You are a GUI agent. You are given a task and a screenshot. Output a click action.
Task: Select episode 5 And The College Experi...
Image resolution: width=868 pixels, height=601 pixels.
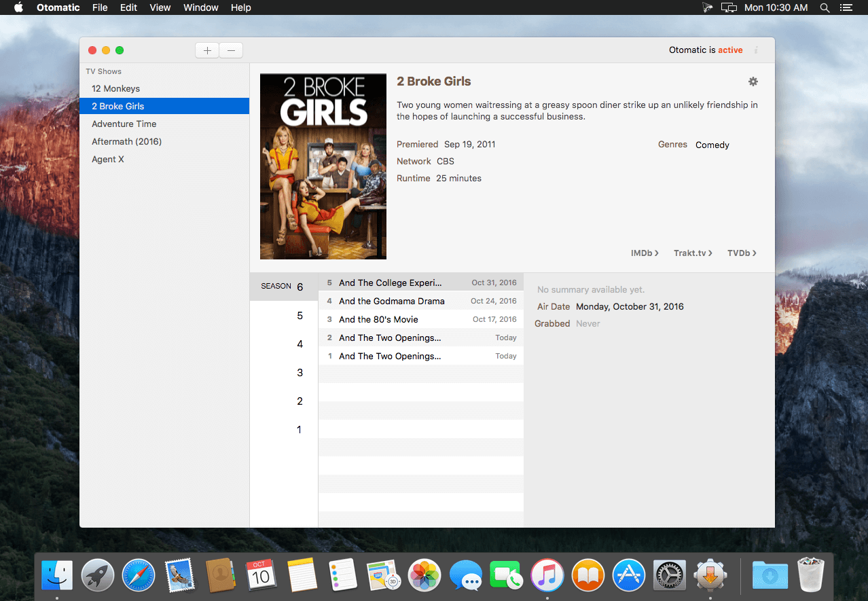coord(421,283)
